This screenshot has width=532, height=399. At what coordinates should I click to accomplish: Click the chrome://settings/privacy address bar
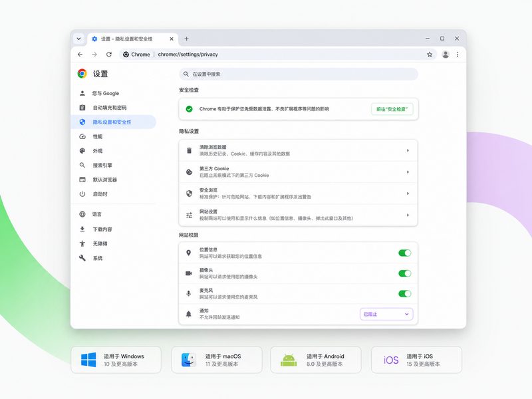(278, 55)
